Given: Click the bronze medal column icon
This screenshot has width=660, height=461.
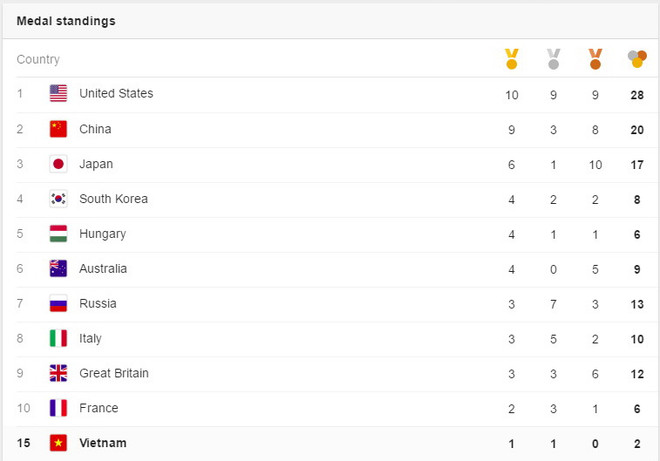Looking at the screenshot, I should [595, 59].
